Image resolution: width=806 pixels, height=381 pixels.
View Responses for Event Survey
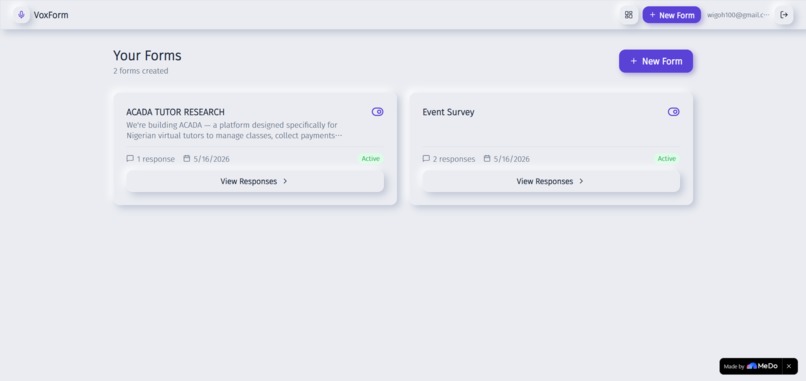551,182
